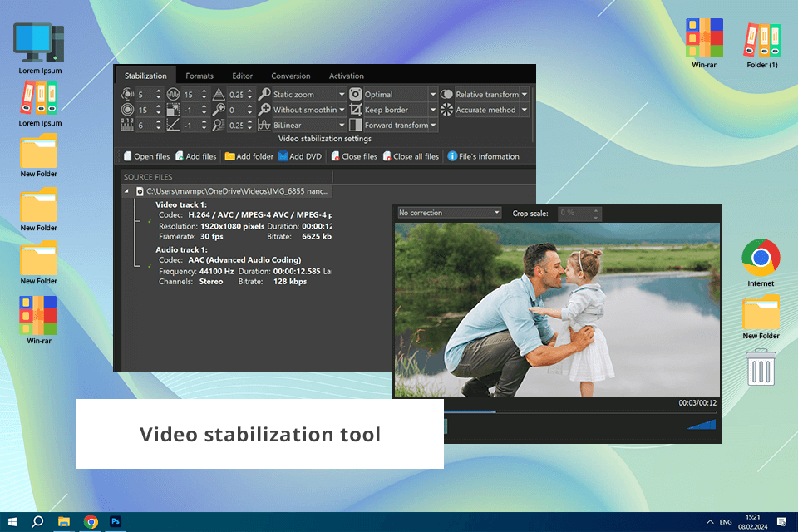Click the Crop scale percentage field

(579, 214)
